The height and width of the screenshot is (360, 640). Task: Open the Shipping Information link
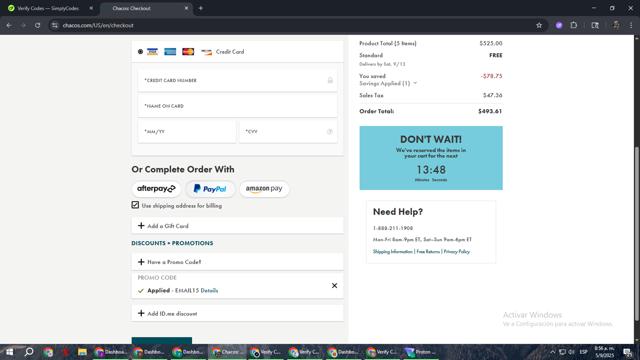[x=393, y=252]
